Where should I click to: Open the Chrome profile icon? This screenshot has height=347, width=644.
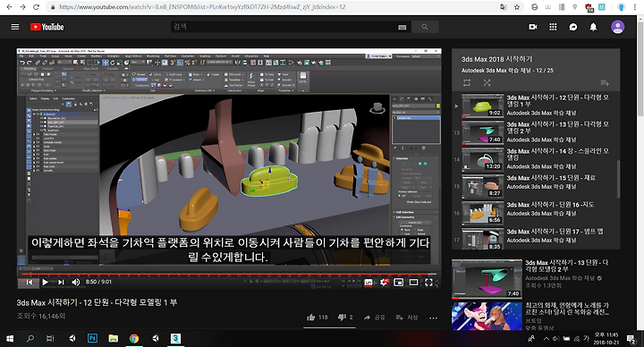click(621, 7)
